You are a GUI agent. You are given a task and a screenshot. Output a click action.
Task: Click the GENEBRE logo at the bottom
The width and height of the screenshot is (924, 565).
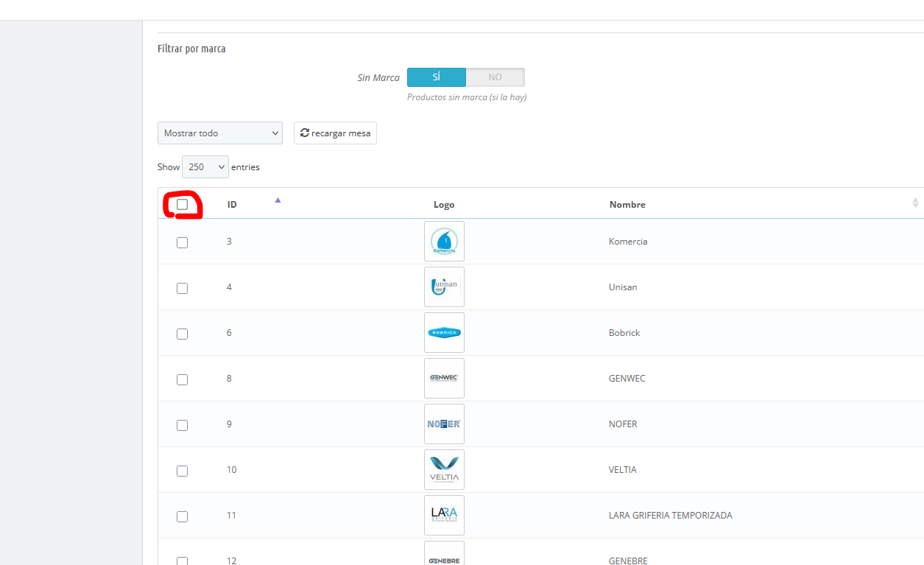click(x=444, y=556)
